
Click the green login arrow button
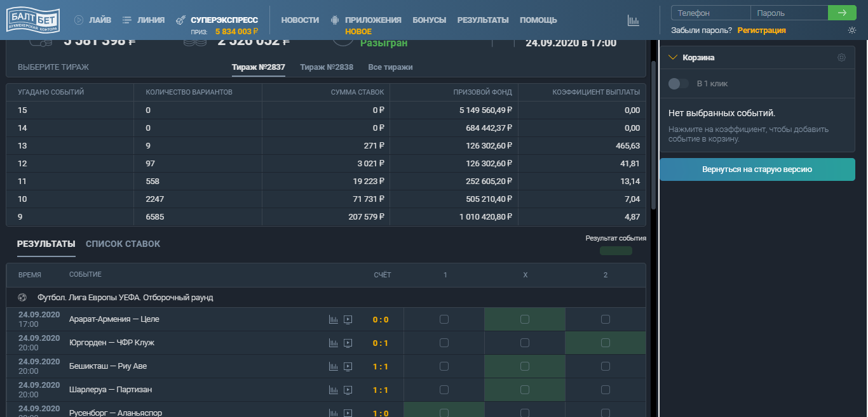pos(842,13)
